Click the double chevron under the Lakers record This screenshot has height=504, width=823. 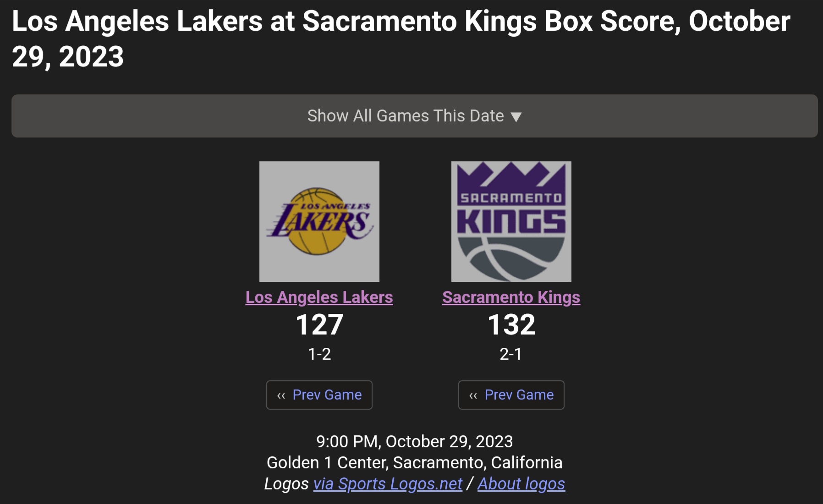click(281, 395)
